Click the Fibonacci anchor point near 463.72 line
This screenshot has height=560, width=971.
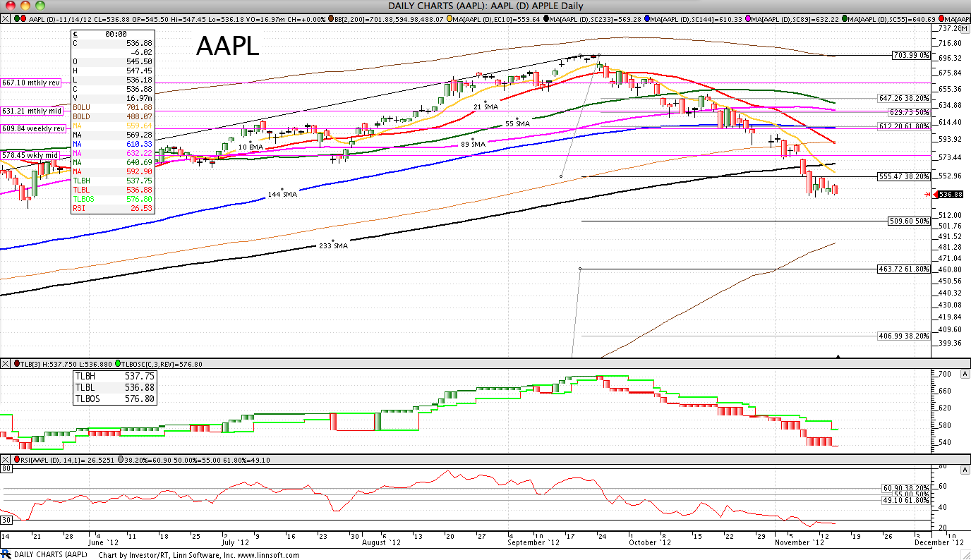pyautogui.click(x=580, y=269)
